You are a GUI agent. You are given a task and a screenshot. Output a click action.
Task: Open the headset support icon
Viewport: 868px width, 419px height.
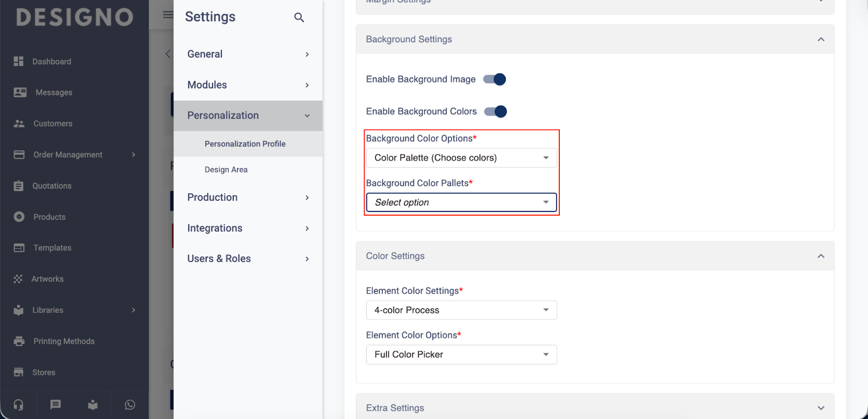point(18,405)
